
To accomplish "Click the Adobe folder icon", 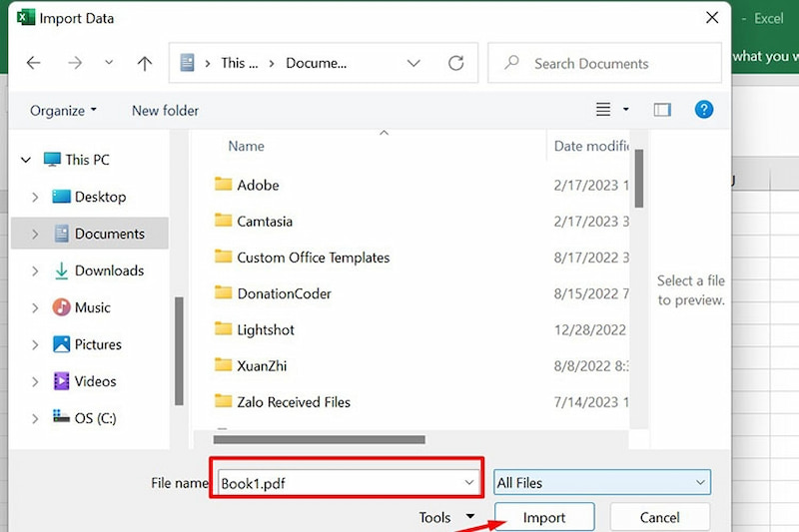I will (223, 184).
